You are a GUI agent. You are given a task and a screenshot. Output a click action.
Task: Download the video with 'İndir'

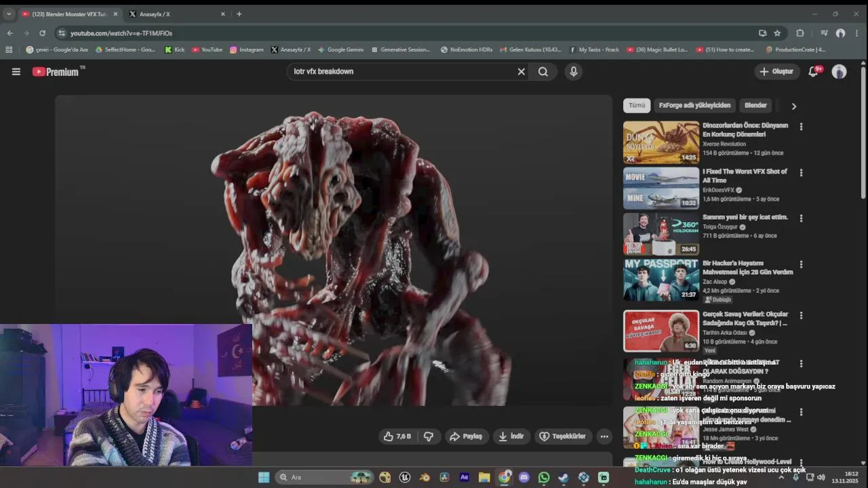click(x=511, y=436)
